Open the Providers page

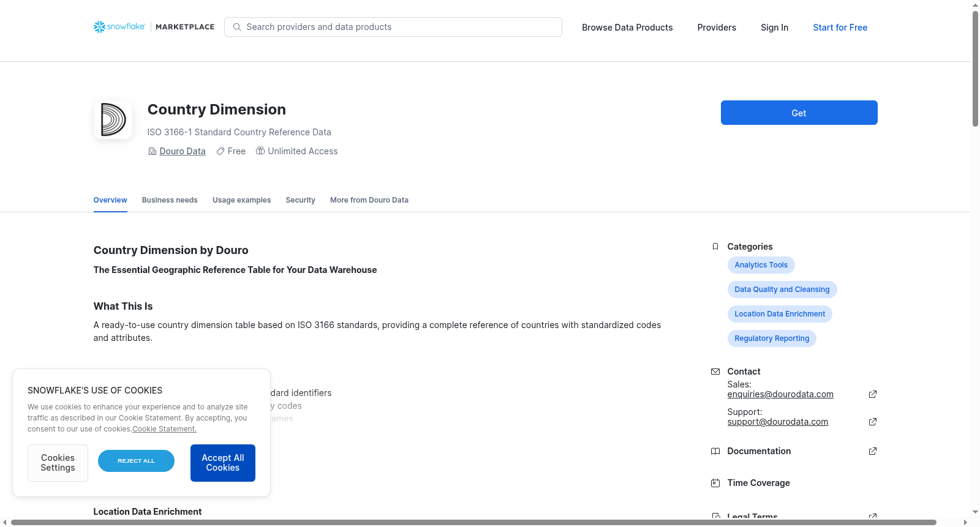pos(717,28)
